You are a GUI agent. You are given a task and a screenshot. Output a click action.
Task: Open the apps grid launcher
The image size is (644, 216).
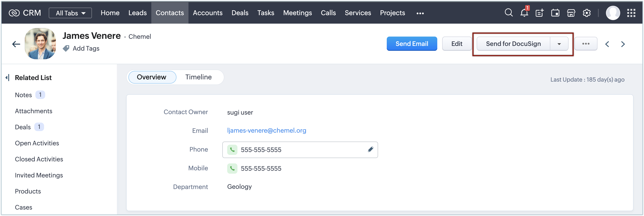click(631, 13)
